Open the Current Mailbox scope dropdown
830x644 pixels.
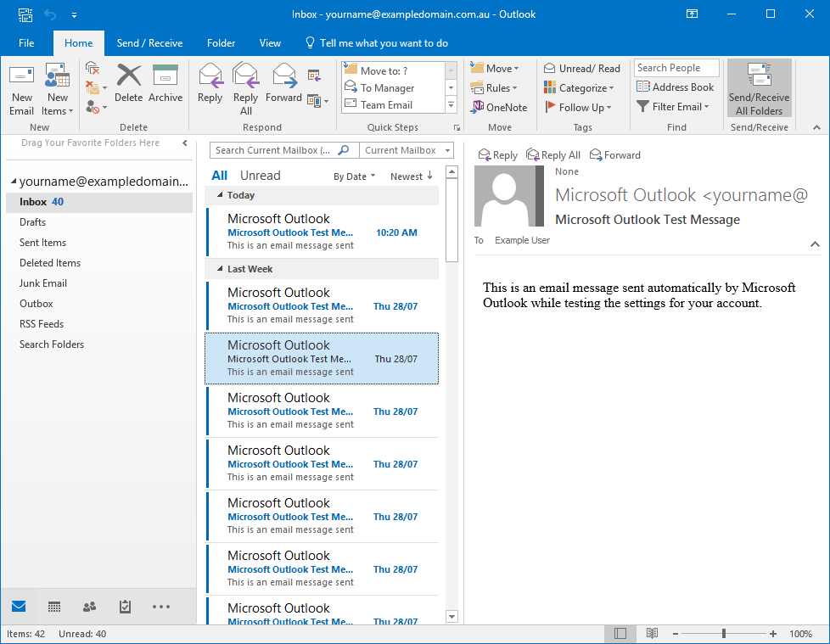pos(407,150)
